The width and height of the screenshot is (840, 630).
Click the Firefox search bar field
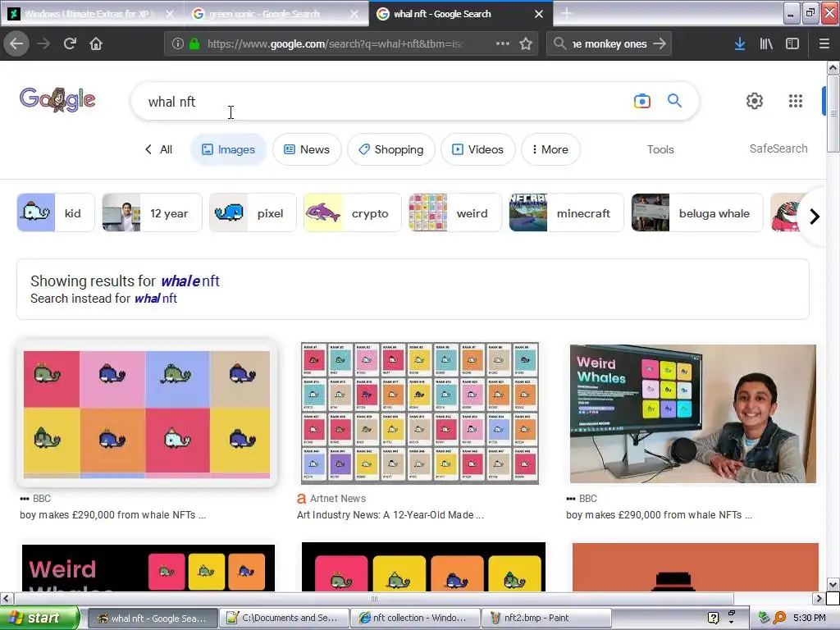click(x=609, y=44)
